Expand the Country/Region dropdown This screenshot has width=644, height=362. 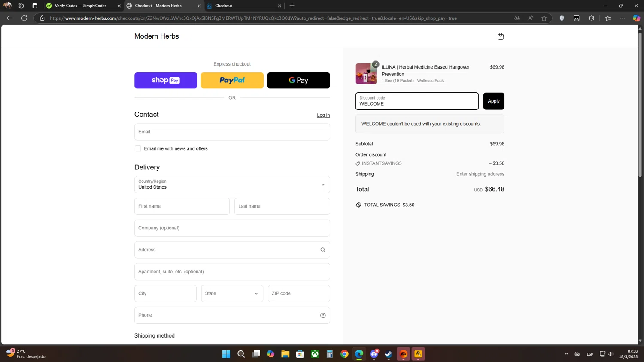coord(232,184)
